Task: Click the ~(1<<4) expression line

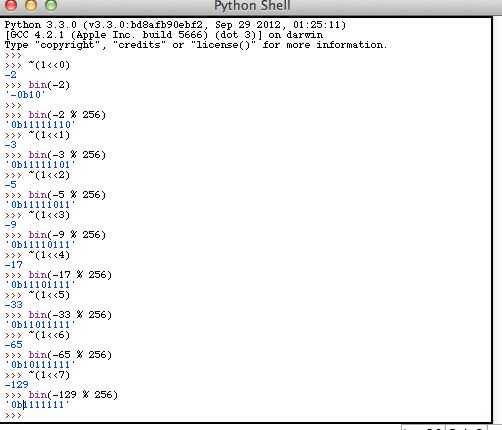Action: coord(49,255)
